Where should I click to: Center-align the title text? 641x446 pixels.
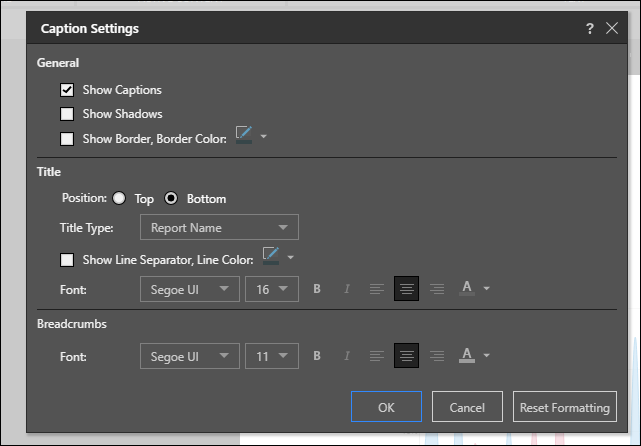pyautogui.click(x=406, y=289)
